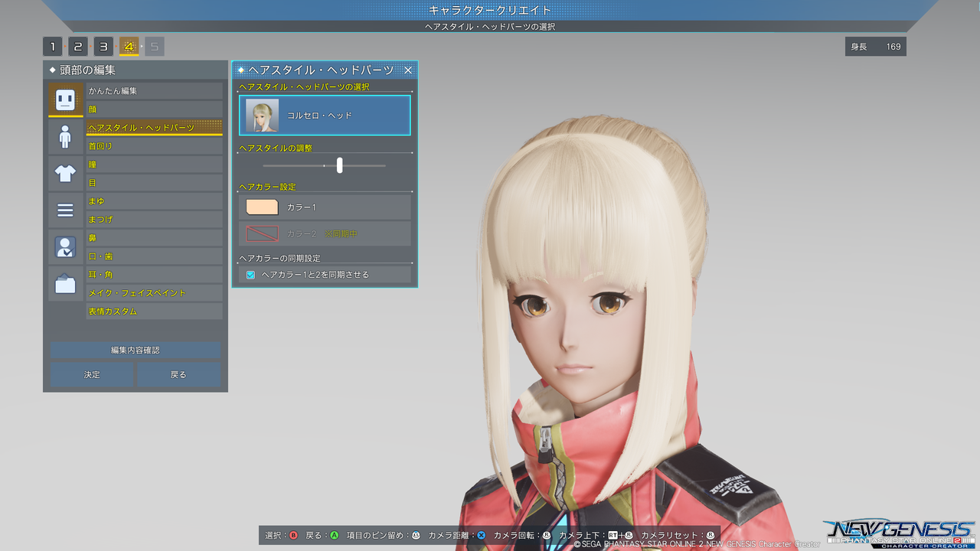Image resolution: width=980 pixels, height=551 pixels.
Task: Confirm with the 決定 button
Action: (92, 374)
